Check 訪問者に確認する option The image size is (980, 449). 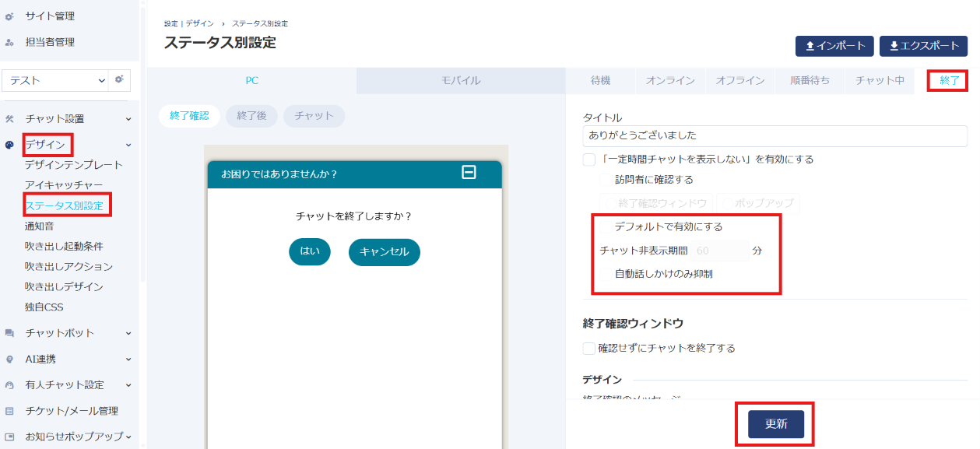(x=606, y=180)
